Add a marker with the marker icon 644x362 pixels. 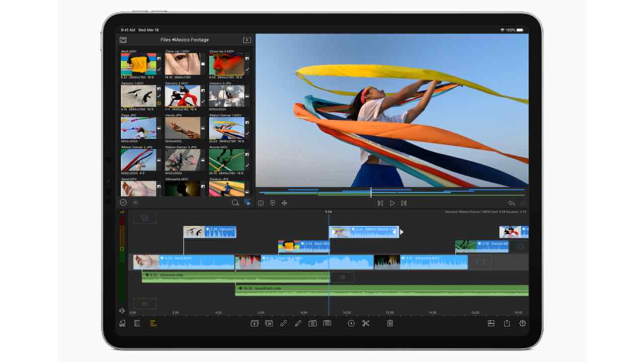273,203
